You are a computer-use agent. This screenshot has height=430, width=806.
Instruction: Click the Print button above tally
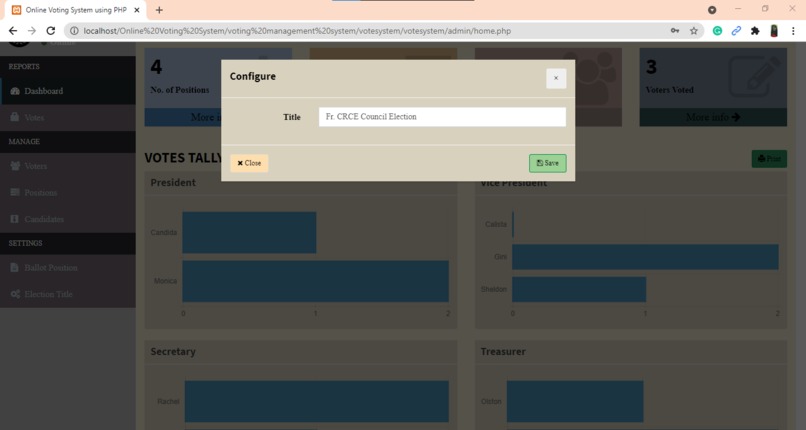[x=769, y=159]
